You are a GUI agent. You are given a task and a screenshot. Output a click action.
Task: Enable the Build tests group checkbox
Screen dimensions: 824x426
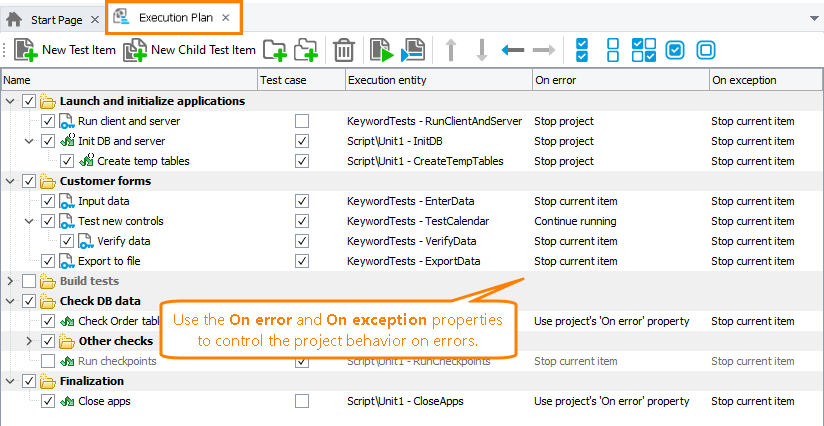(x=29, y=281)
